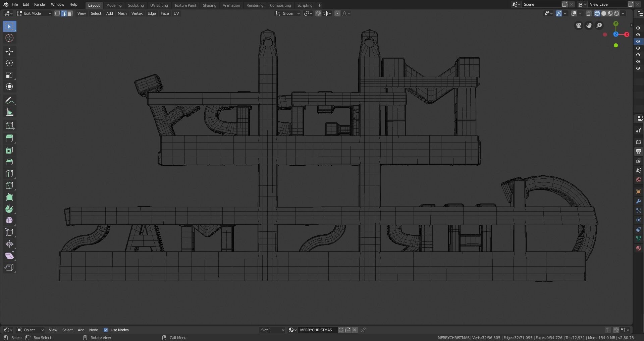Open the Modifiers wrench properties tab
This screenshot has height=341, width=644.
click(x=639, y=201)
